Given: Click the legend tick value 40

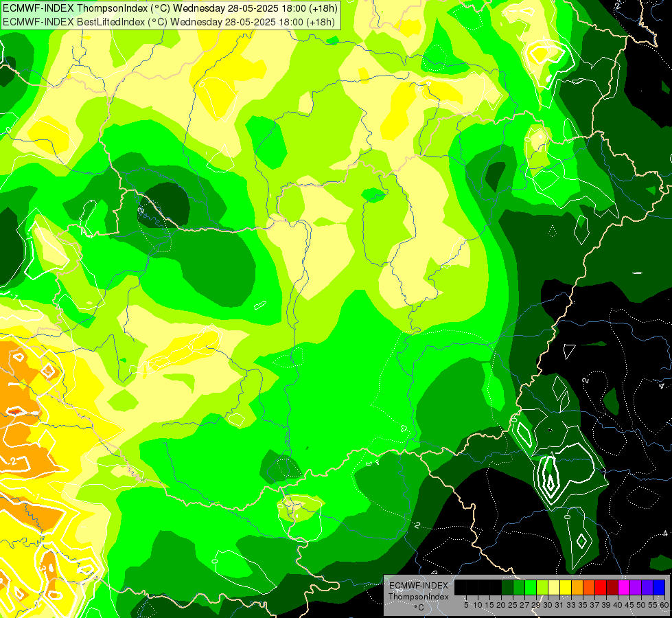Looking at the screenshot, I should (618, 605).
